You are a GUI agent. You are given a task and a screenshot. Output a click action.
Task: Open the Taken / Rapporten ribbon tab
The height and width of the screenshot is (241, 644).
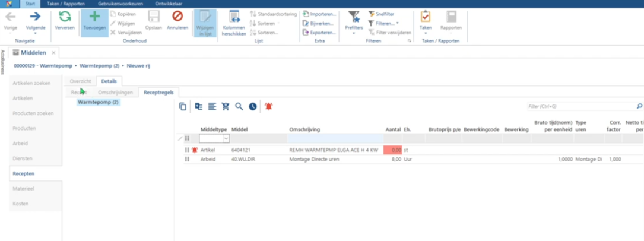coord(65,4)
